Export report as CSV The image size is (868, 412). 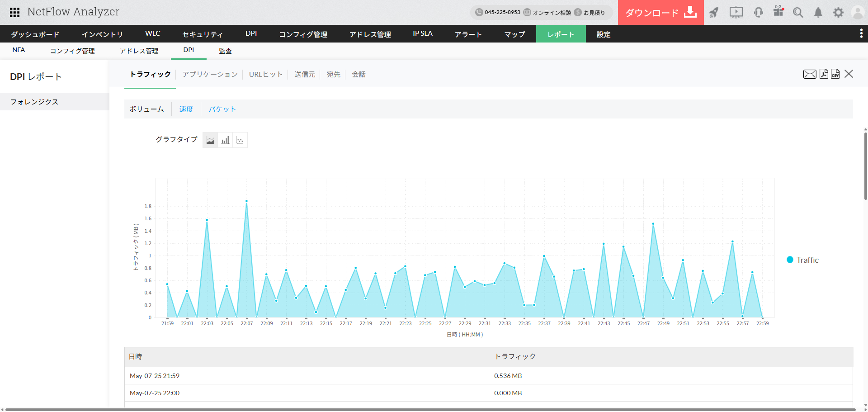[835, 74]
